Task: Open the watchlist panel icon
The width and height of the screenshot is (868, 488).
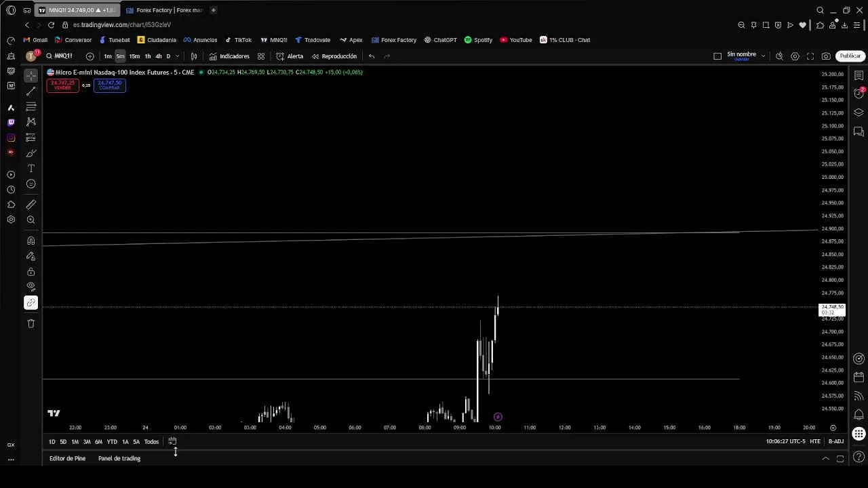Action: tap(859, 75)
